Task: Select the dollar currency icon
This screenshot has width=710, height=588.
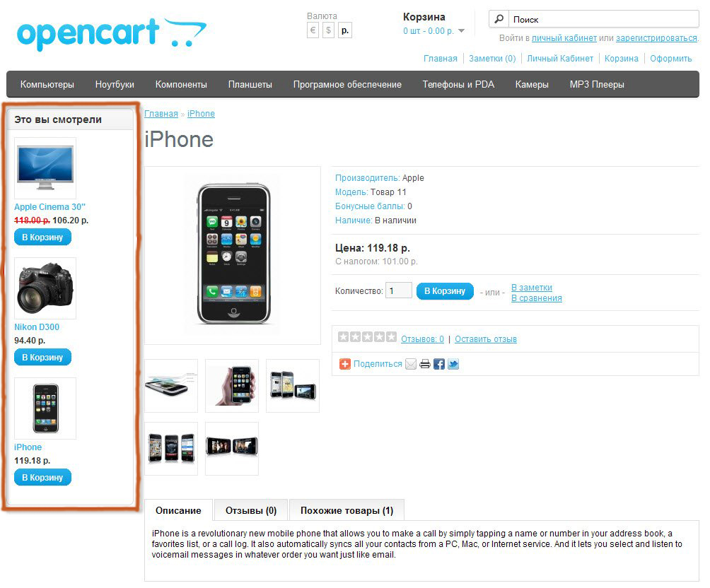Action: click(x=328, y=31)
